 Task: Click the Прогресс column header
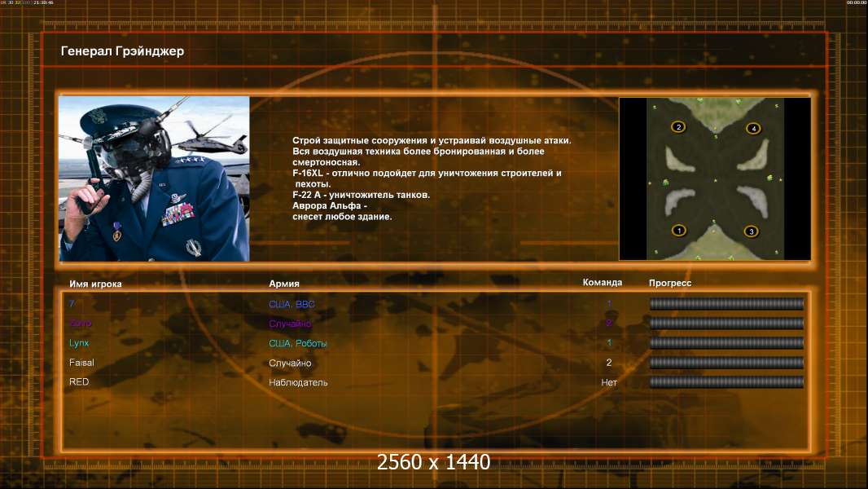[670, 283]
